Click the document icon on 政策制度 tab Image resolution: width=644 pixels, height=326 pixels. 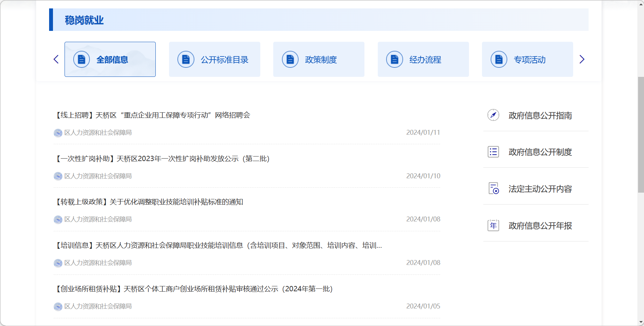click(x=290, y=59)
